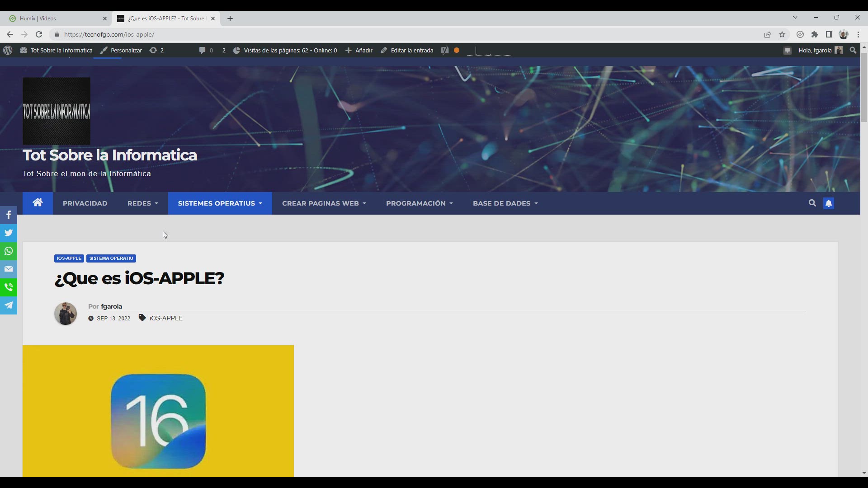Open site search magnifier in navigation bar
The image size is (868, 488).
pos(812,203)
